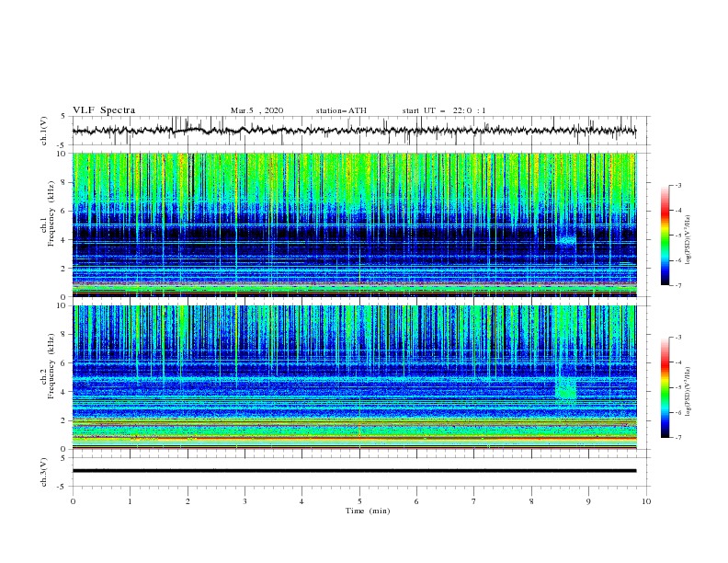Click the '-7' value on ch.2 colorbar
The height and width of the screenshot is (563, 728).
pyautogui.click(x=677, y=437)
